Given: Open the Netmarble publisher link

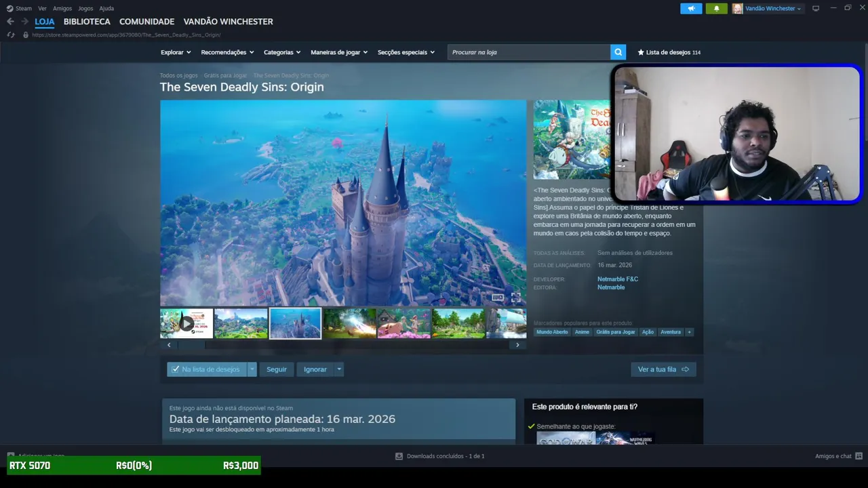Looking at the screenshot, I should pos(611,287).
